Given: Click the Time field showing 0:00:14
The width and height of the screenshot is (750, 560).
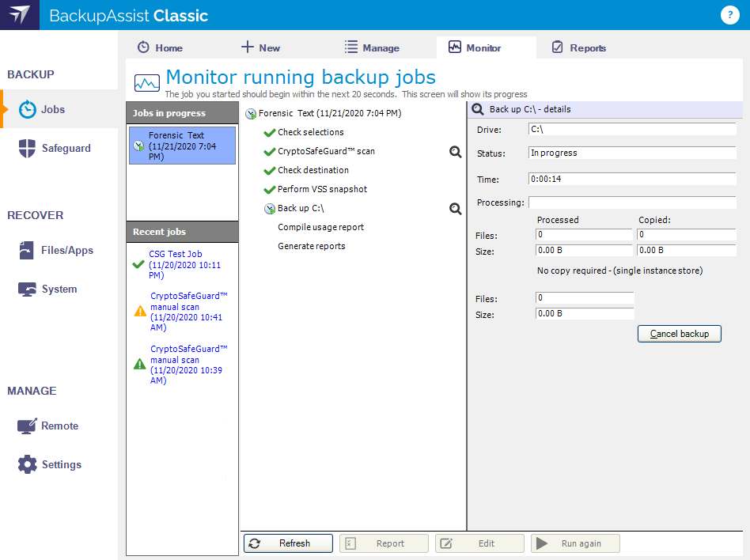Looking at the screenshot, I should 632,179.
